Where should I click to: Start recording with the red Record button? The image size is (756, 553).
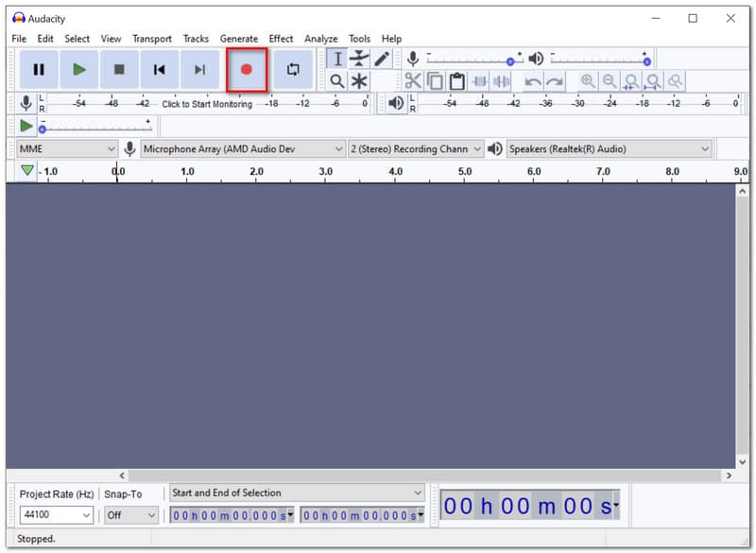coord(247,70)
